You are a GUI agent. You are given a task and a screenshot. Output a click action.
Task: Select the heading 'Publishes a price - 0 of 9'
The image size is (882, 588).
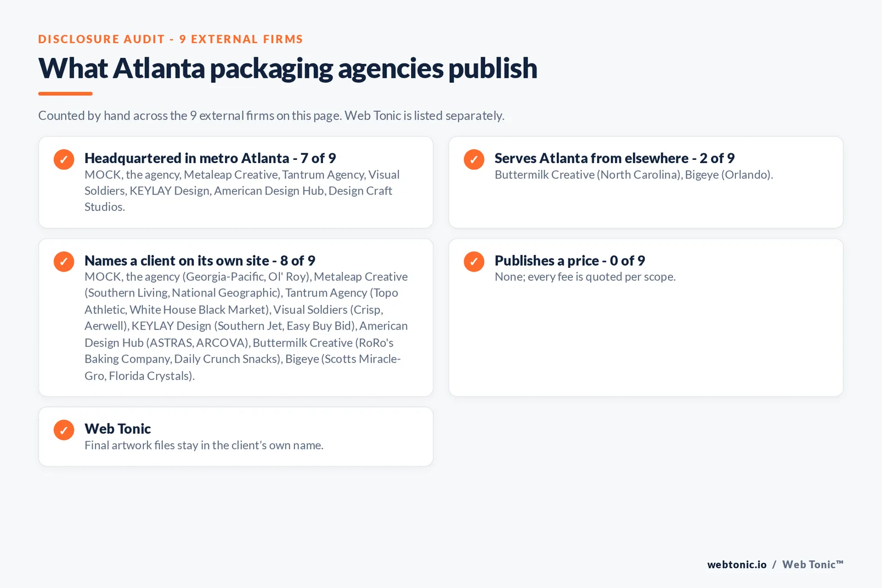[x=569, y=261]
